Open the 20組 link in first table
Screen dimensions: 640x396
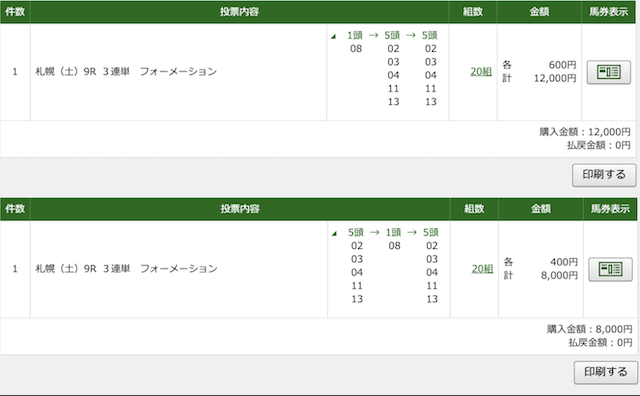[x=481, y=72]
